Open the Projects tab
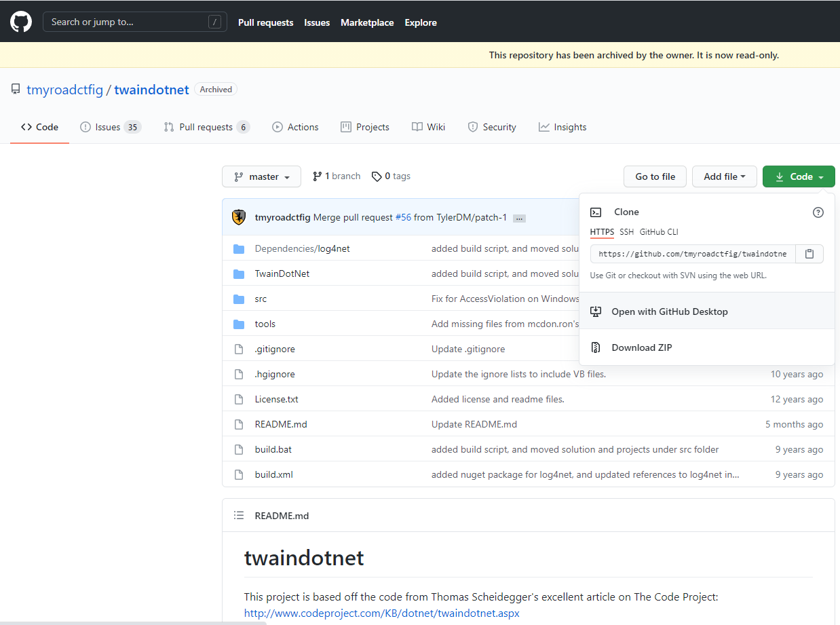 365,127
